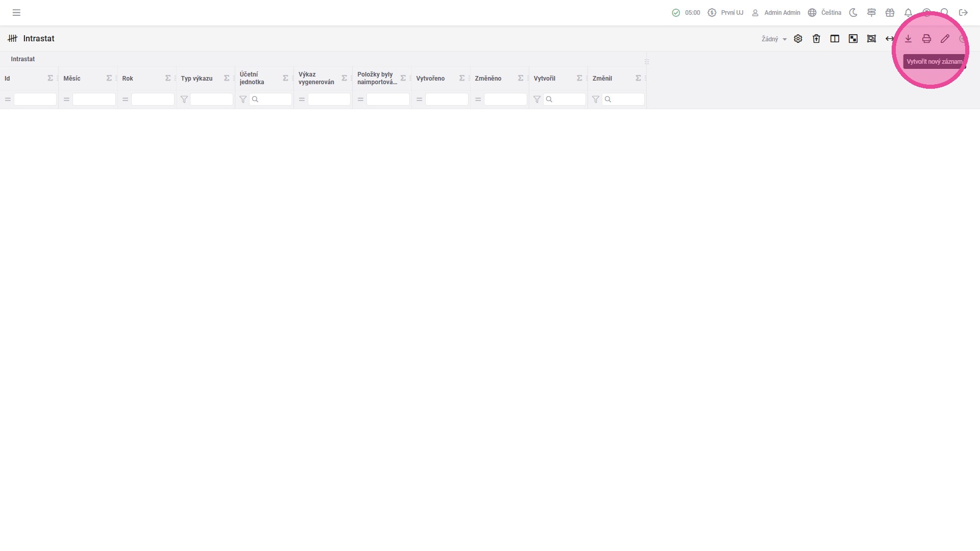Click the logout icon
Screen dimensions: 980x551
click(x=963, y=13)
